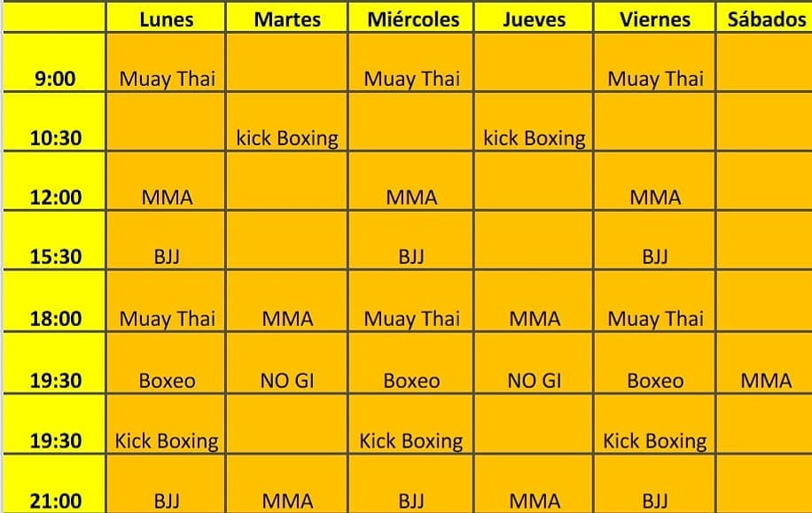This screenshot has width=812, height=513.
Task: Click the 18:00 time label
Action: [x=55, y=319]
